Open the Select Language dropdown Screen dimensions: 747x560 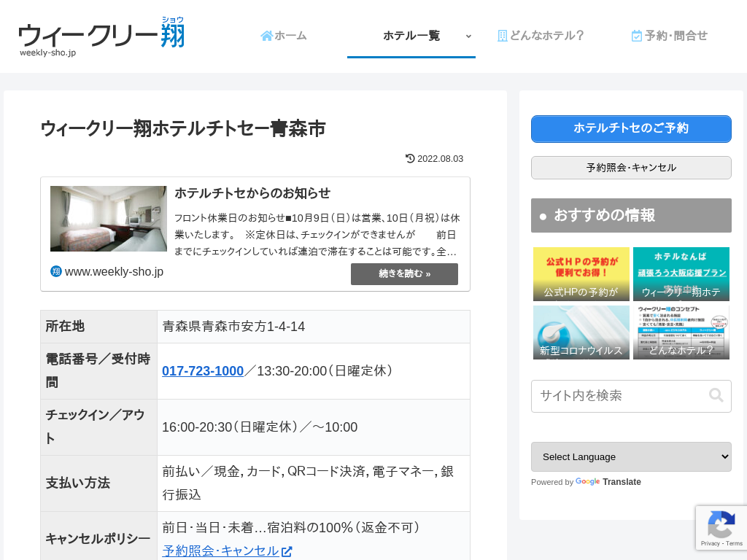[x=631, y=456]
